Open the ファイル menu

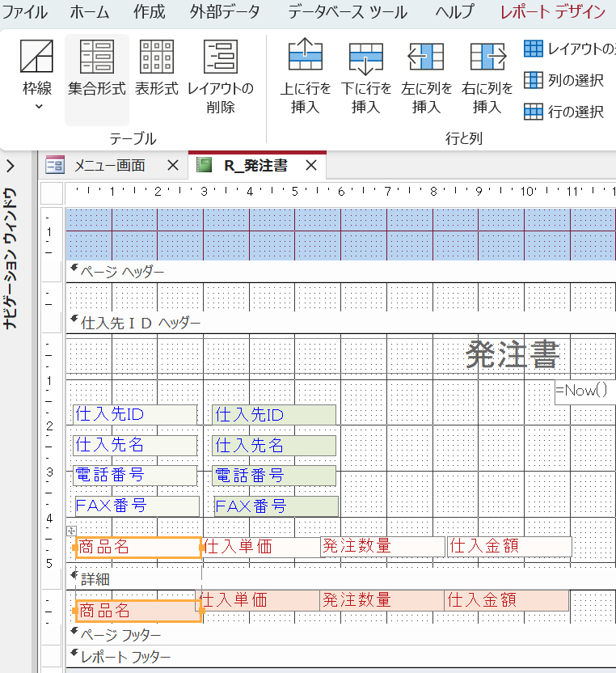(x=25, y=12)
